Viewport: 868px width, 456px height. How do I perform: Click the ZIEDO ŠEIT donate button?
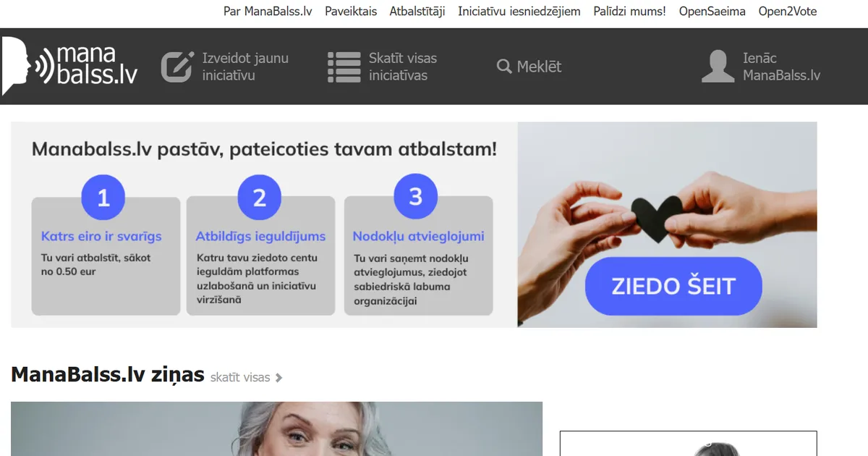[x=673, y=286]
